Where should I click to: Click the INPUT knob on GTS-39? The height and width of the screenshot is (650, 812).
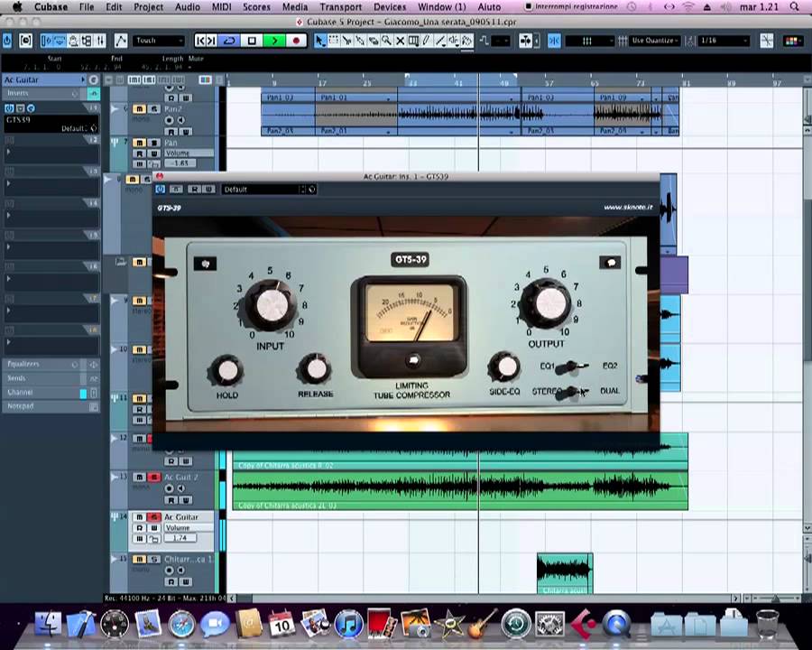(272, 305)
